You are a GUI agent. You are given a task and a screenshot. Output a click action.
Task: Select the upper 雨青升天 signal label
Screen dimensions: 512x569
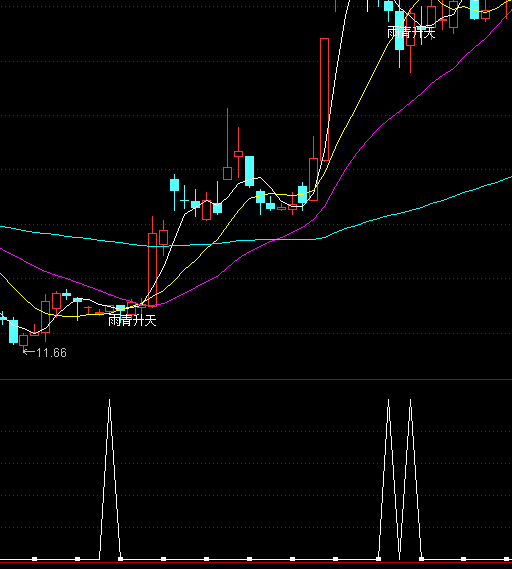coord(411,32)
